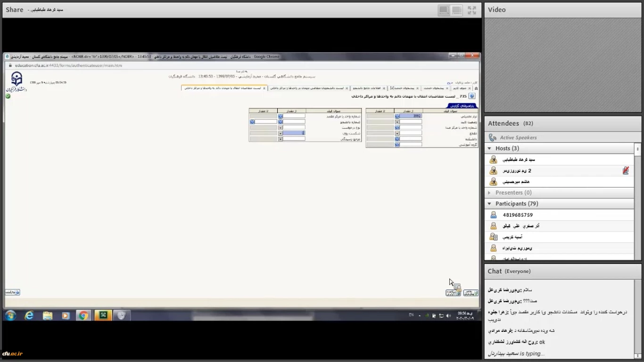Screen dimensions: 644x362
Task: Expand the Presenters (0) group
Action: (x=489, y=193)
